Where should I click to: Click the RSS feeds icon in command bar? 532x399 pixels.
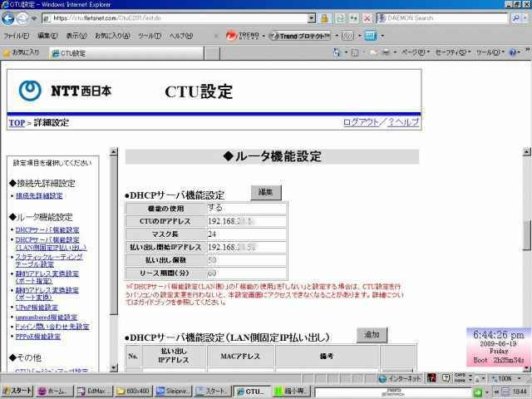coord(355,52)
